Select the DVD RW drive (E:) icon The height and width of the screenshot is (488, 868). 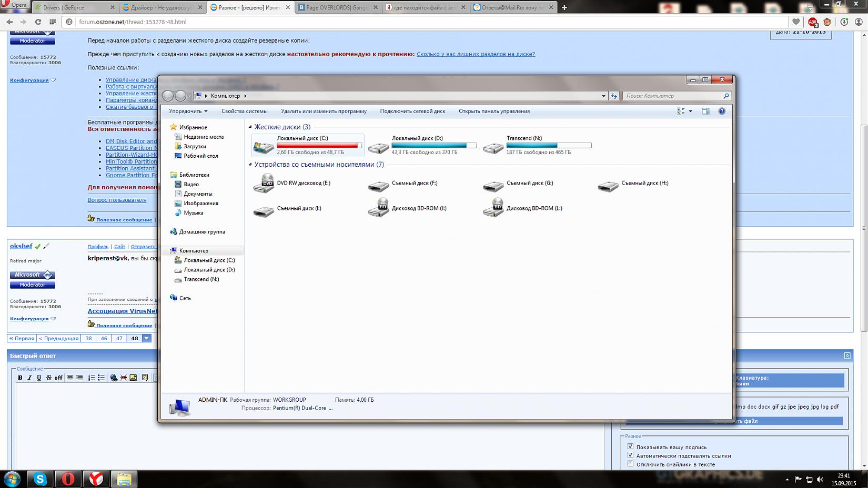(x=264, y=184)
